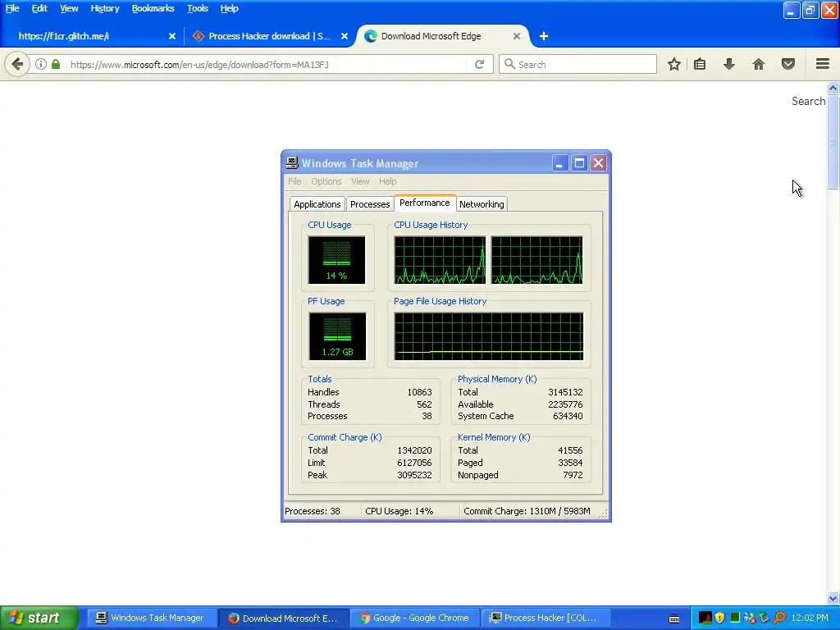Click the Handles value 10863
This screenshot has width=840, height=630.
419,392
